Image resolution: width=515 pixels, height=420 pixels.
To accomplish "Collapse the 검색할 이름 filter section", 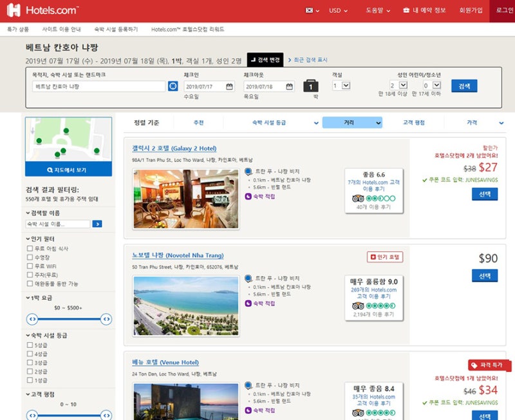I will tap(43, 213).
